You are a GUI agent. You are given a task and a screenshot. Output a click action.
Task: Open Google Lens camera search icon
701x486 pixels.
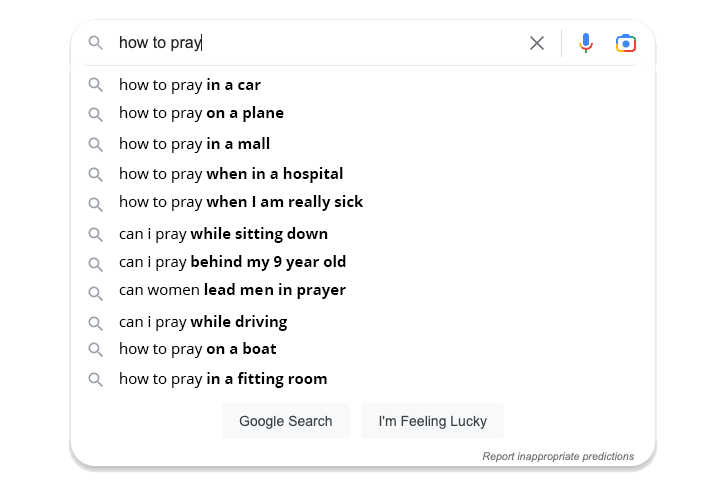[626, 43]
